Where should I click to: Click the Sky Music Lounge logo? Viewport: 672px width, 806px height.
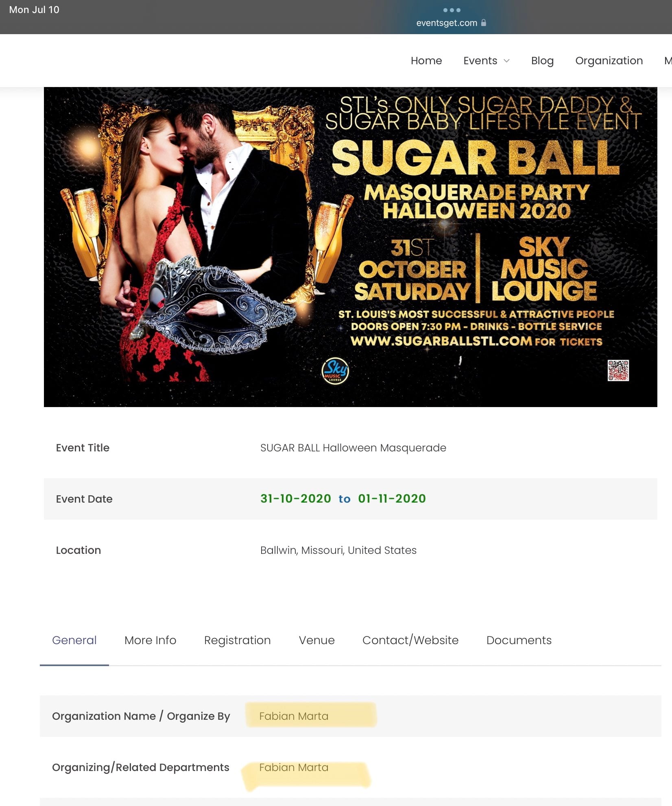pyautogui.click(x=335, y=371)
